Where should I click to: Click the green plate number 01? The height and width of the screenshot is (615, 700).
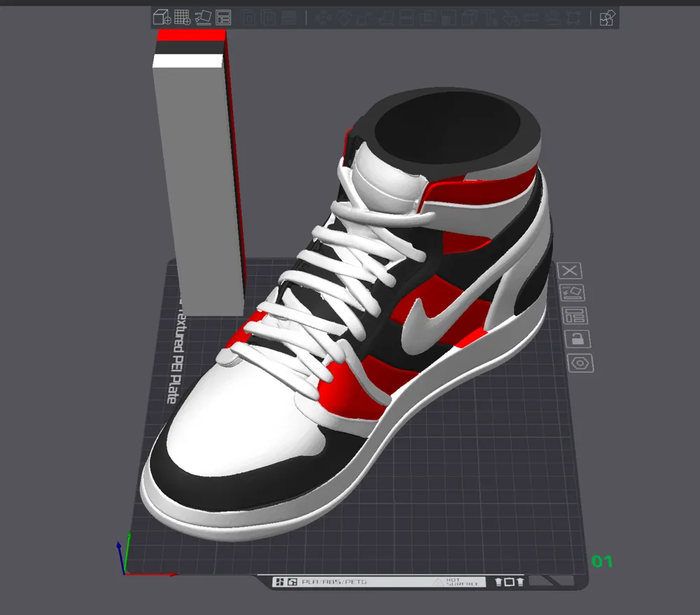602,561
